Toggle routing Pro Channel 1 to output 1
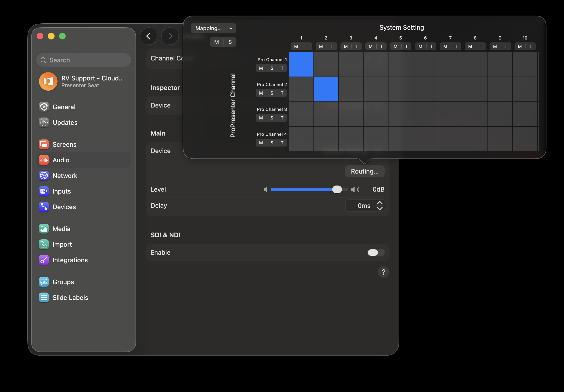This screenshot has width=564, height=392. [x=301, y=64]
